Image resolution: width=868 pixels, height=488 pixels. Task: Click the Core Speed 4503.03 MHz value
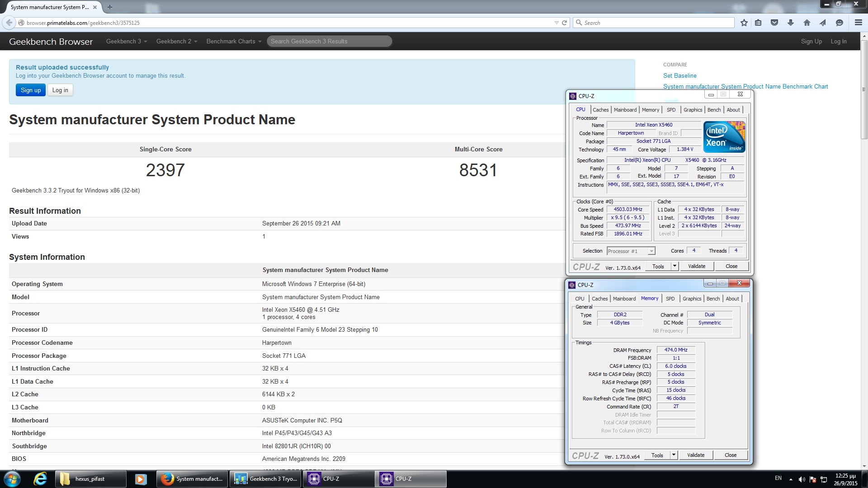click(x=627, y=209)
